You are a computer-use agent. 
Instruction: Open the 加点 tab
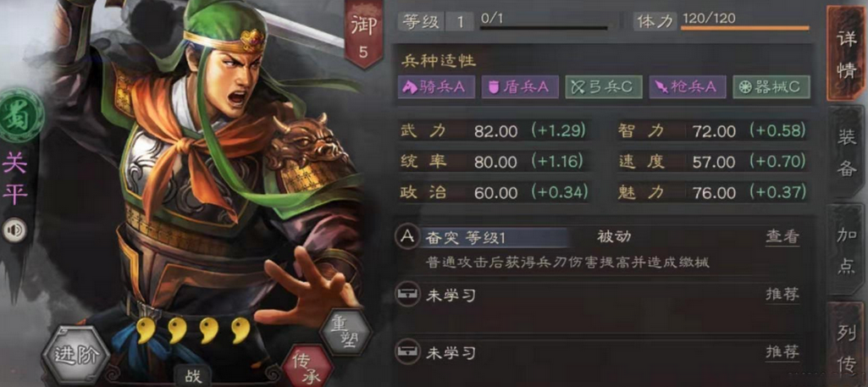tap(847, 251)
